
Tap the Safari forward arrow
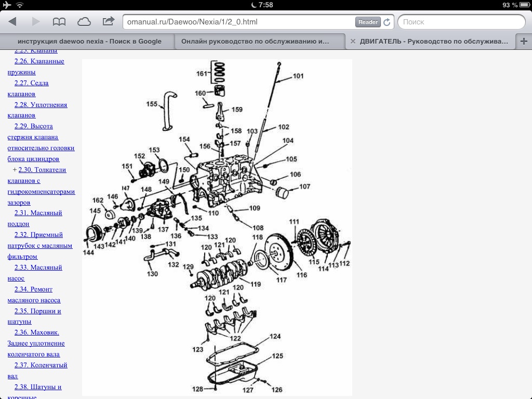pos(36,22)
